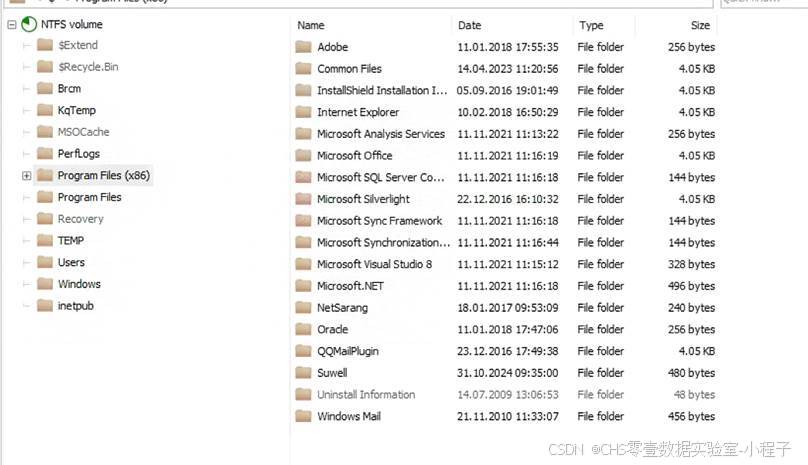Image resolution: width=808 pixels, height=465 pixels.
Task: Click the $Recycle.Bin folder icon in tree
Action: coord(45,67)
